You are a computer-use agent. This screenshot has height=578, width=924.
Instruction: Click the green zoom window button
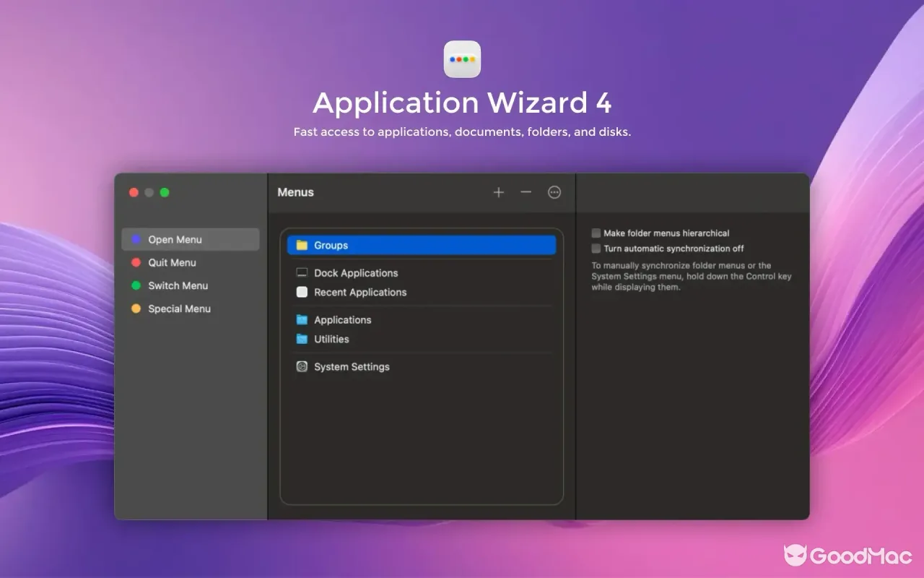165,192
